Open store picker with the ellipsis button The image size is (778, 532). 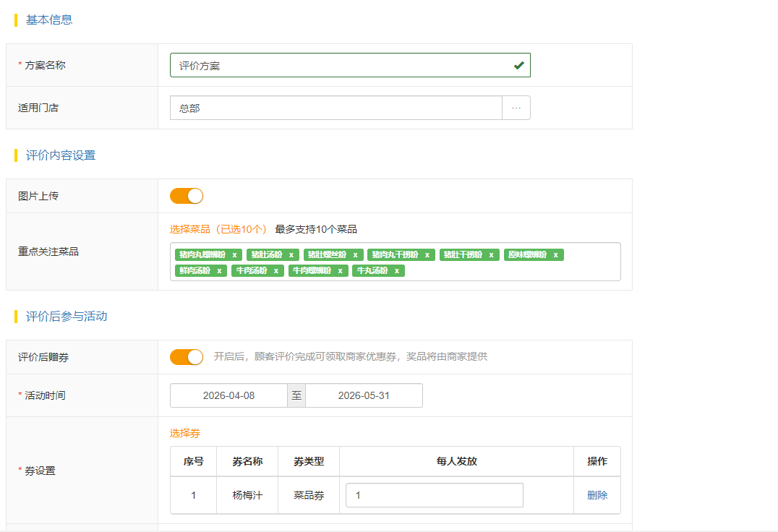click(x=516, y=108)
